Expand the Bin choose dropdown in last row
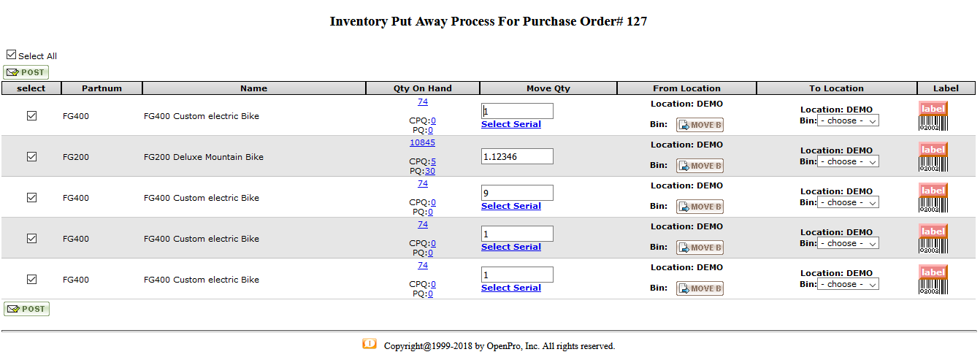Screen dimensions: 980x360 click(x=848, y=284)
